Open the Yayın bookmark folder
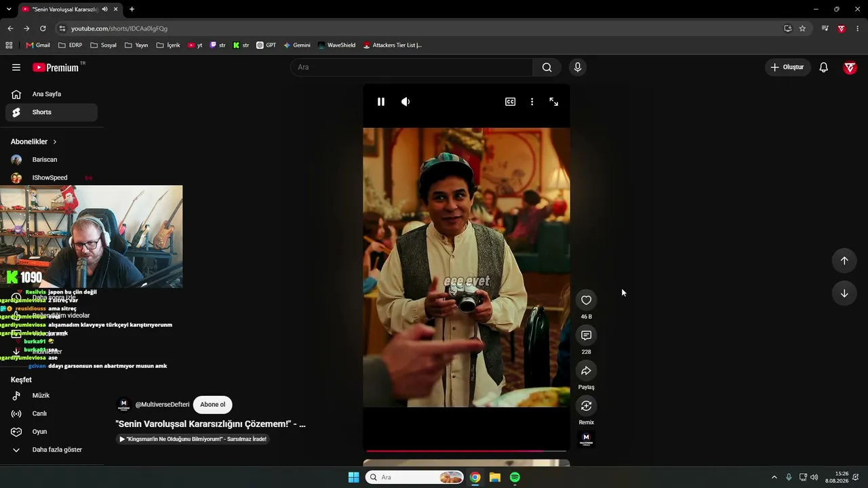The width and height of the screenshot is (868, 488). pos(136,45)
